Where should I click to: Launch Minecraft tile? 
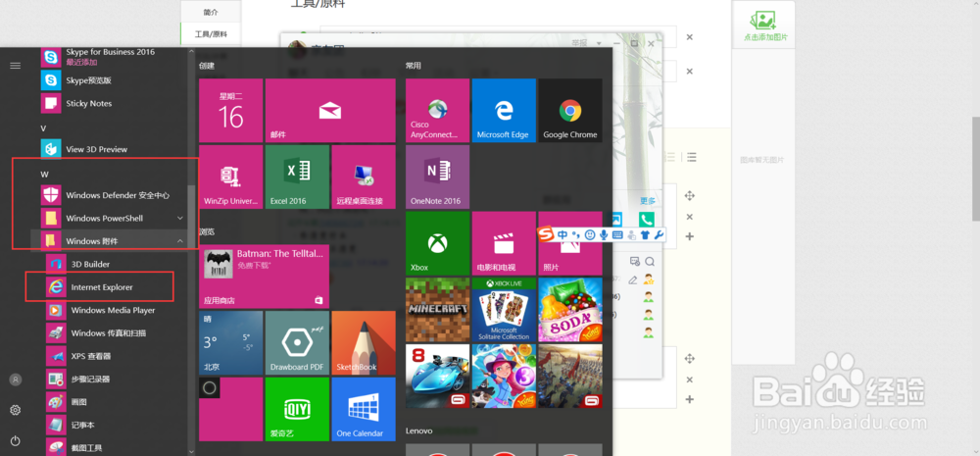click(x=437, y=310)
